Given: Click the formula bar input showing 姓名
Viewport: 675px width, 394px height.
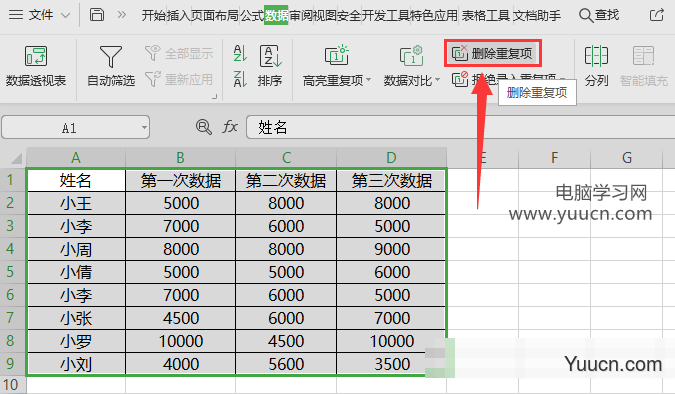Looking at the screenshot, I should coord(461,127).
